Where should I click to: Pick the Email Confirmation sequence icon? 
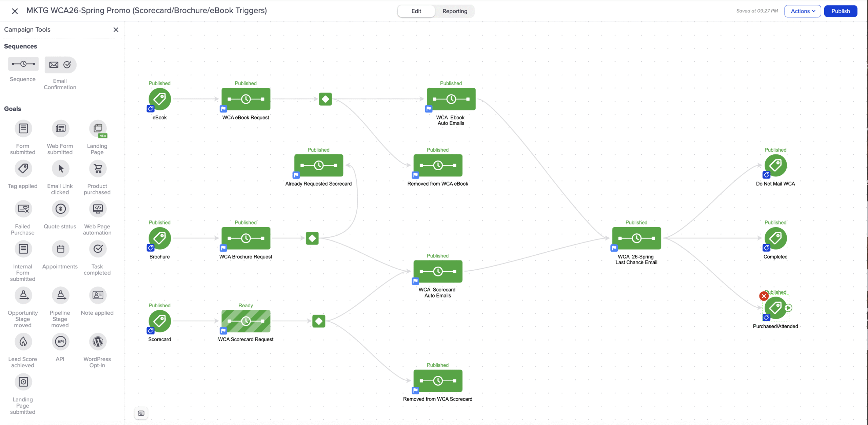(x=60, y=65)
